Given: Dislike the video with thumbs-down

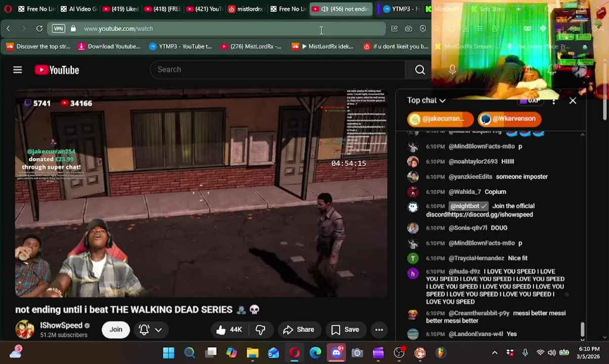Looking at the screenshot, I should (260, 330).
